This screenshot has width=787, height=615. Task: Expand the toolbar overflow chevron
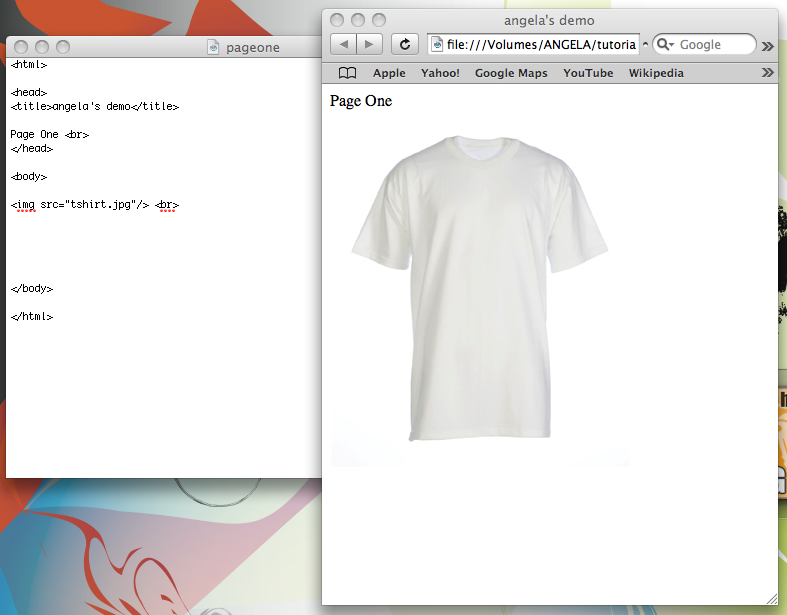click(x=767, y=46)
